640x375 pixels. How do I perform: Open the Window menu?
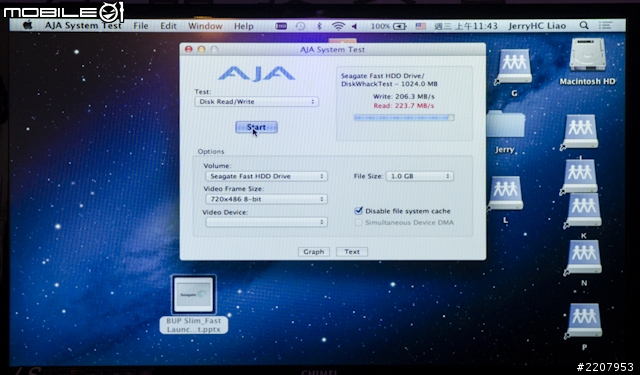coord(205,26)
